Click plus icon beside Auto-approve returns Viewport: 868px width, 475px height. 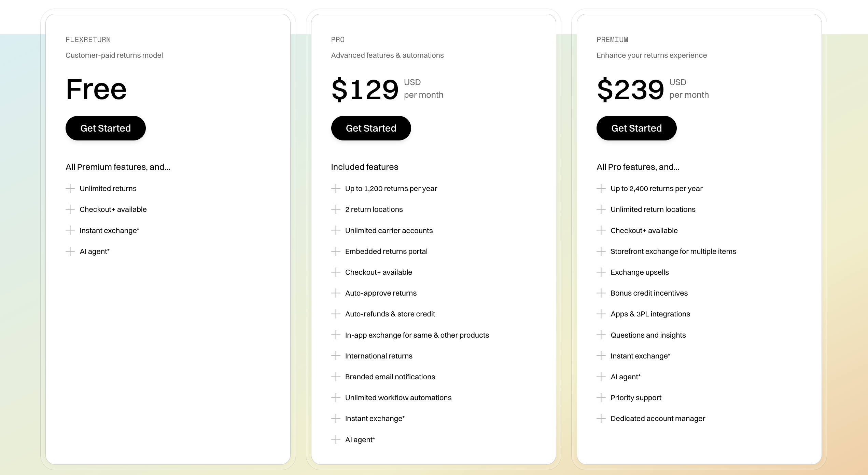336,293
